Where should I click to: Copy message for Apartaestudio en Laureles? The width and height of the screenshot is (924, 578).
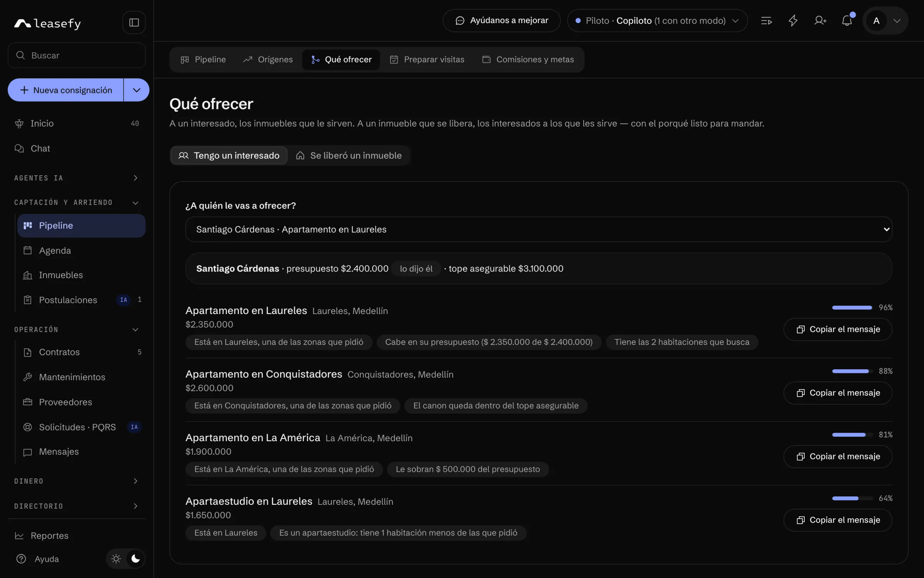point(838,520)
